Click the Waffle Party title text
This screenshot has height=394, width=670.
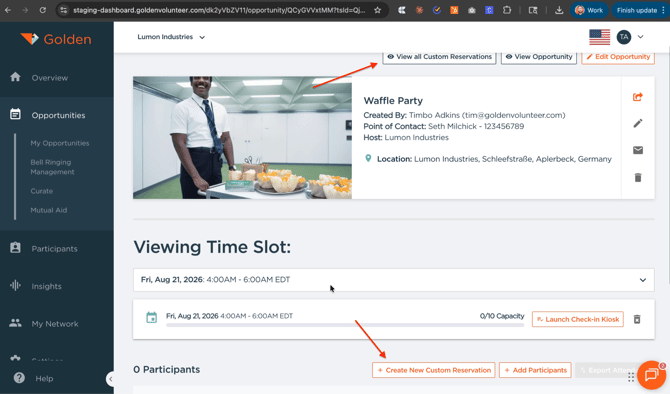click(x=393, y=101)
